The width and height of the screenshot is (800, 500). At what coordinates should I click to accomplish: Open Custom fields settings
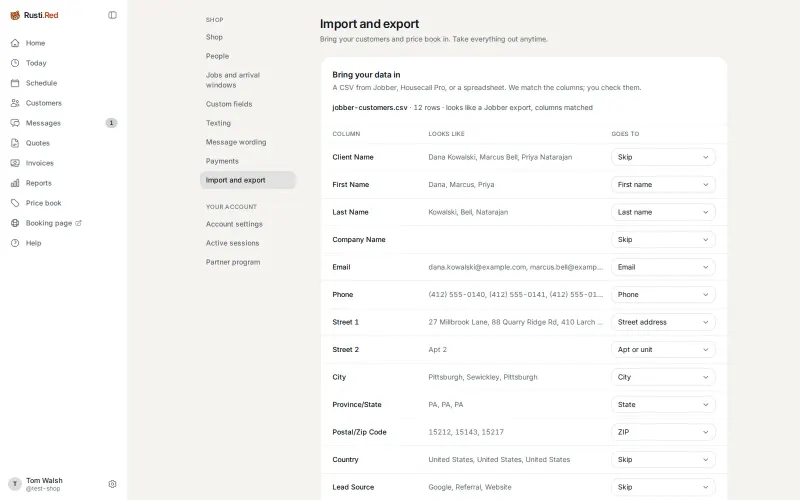tap(248, 104)
